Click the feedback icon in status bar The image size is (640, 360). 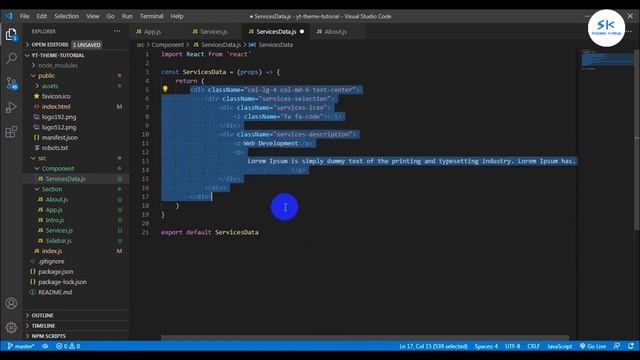coord(617,346)
